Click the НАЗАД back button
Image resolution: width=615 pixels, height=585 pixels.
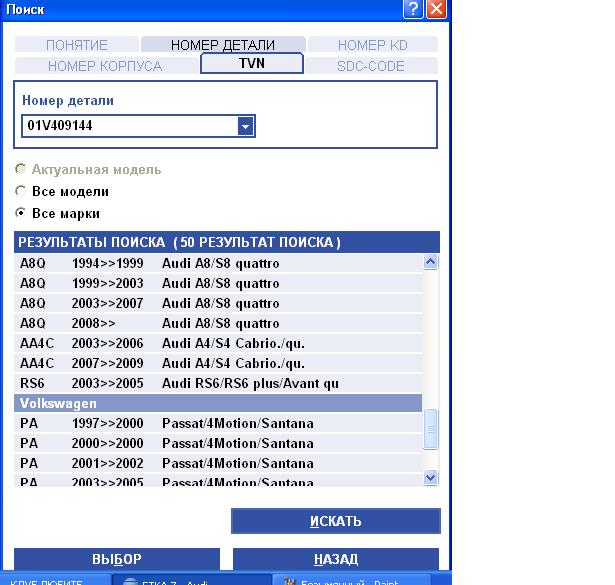[335, 559]
